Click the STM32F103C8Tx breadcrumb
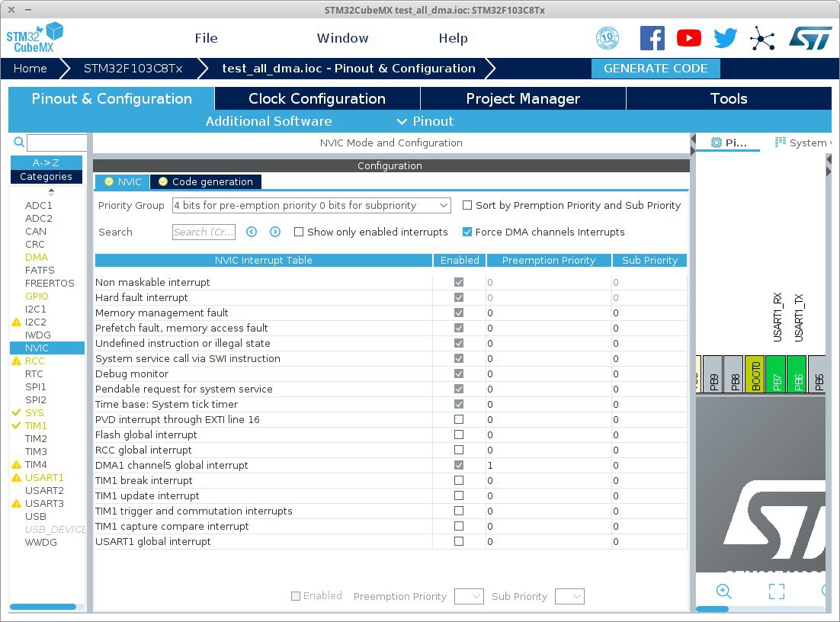Viewport: 840px width, 622px height. [133, 69]
